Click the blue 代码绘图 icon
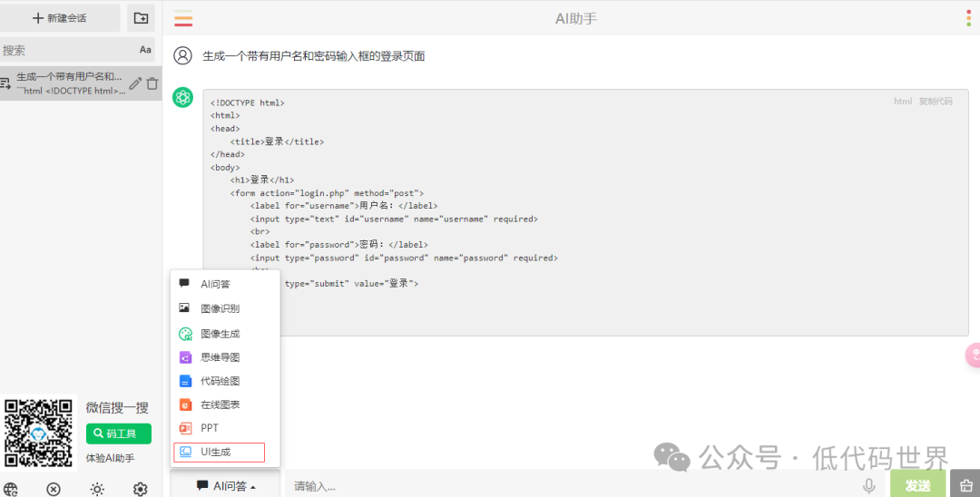This screenshot has height=497, width=980. point(185,382)
